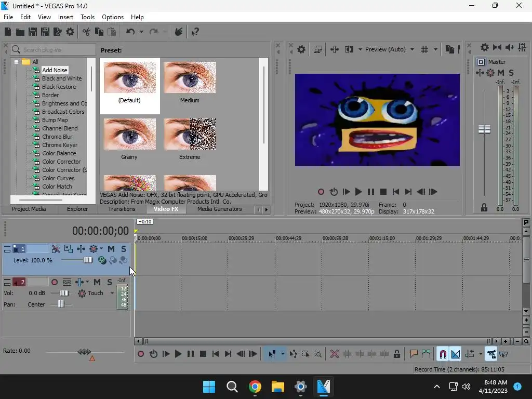Open Project Video Properties gear in the preview
This screenshot has height=399, width=532.
pos(301,49)
